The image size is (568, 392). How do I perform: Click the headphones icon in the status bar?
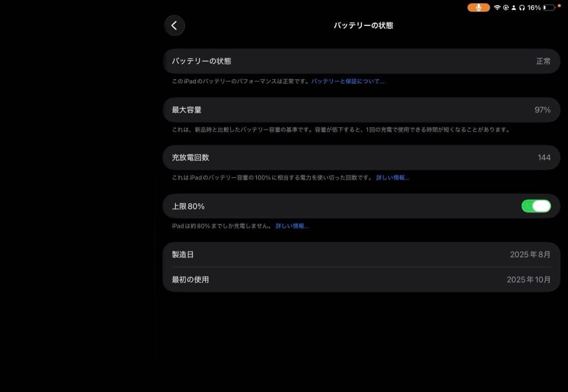tap(522, 7)
